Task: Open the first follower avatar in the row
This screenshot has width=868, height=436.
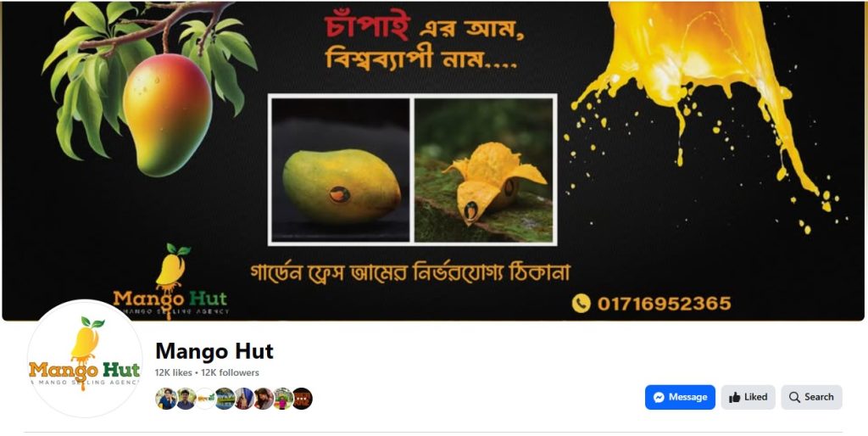Action: (165, 399)
